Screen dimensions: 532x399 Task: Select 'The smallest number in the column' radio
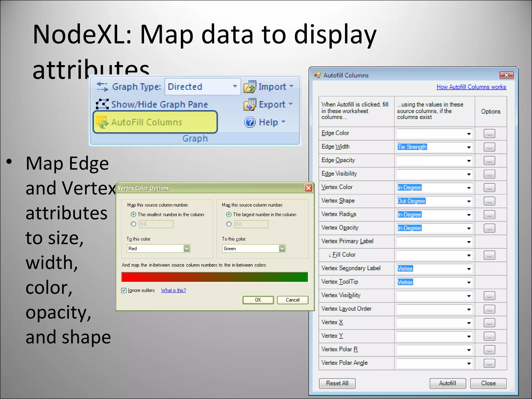[133, 214]
